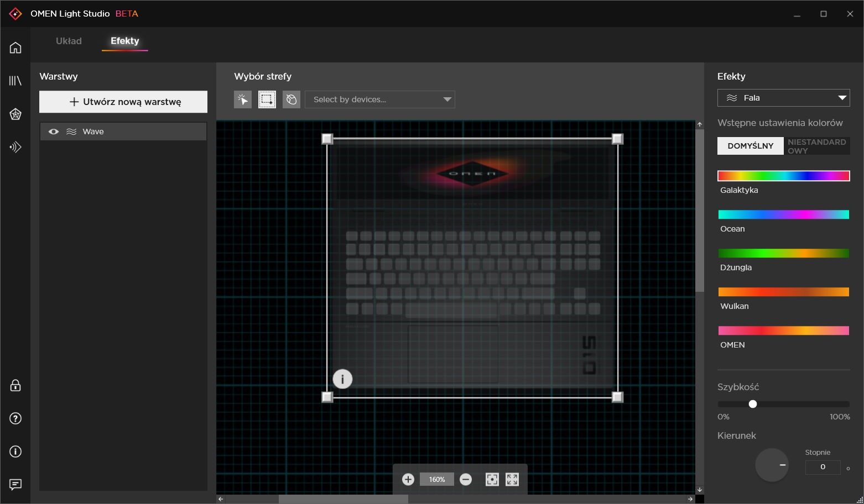Click the 160% zoom level field

tap(437, 480)
